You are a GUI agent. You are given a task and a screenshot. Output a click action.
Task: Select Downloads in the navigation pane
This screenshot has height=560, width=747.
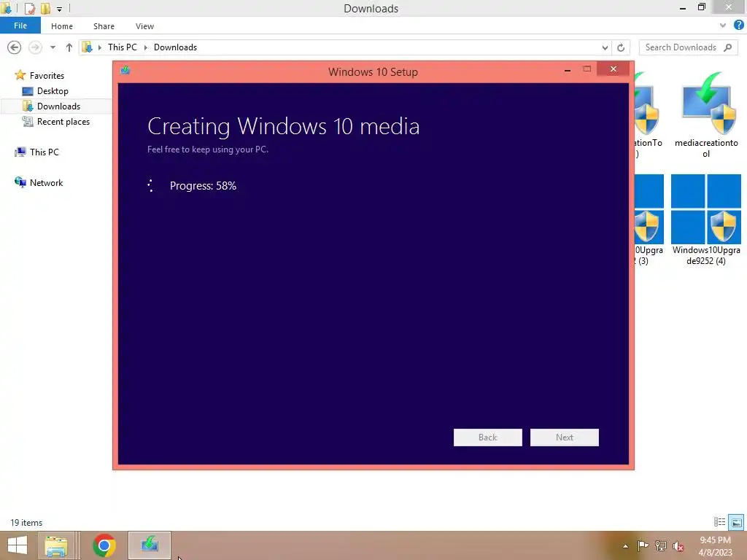point(58,106)
